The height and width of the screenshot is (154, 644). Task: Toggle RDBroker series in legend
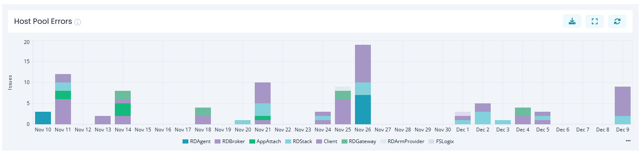229,141
